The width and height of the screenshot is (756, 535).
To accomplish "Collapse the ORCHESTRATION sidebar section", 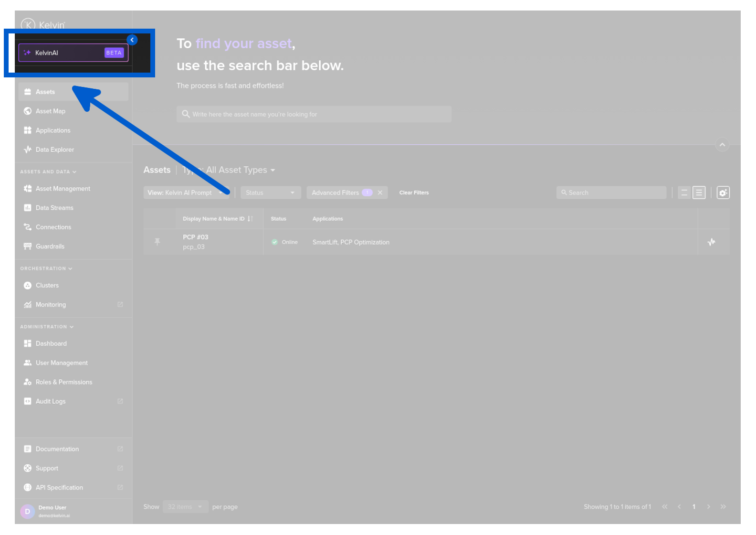I will click(46, 268).
